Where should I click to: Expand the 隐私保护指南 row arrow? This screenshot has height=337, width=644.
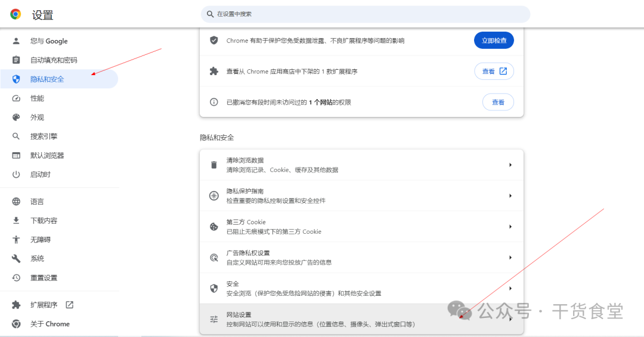(x=510, y=196)
